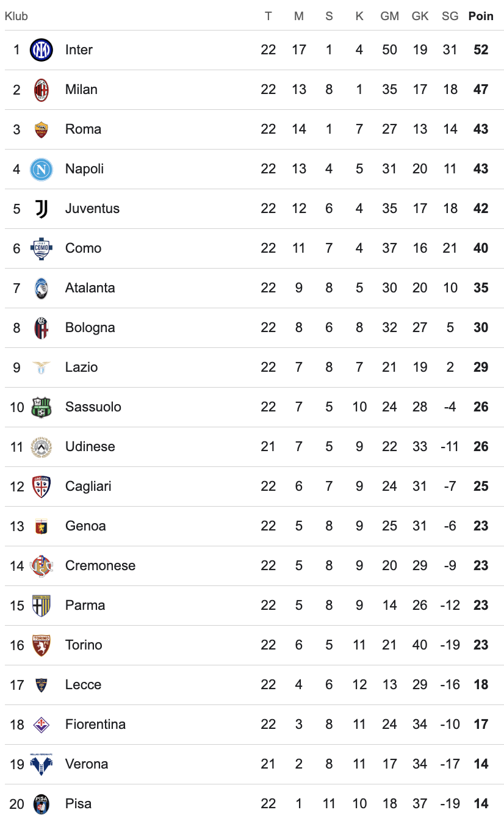Click the Como club crest
The width and height of the screenshot is (504, 829).
[41, 248]
